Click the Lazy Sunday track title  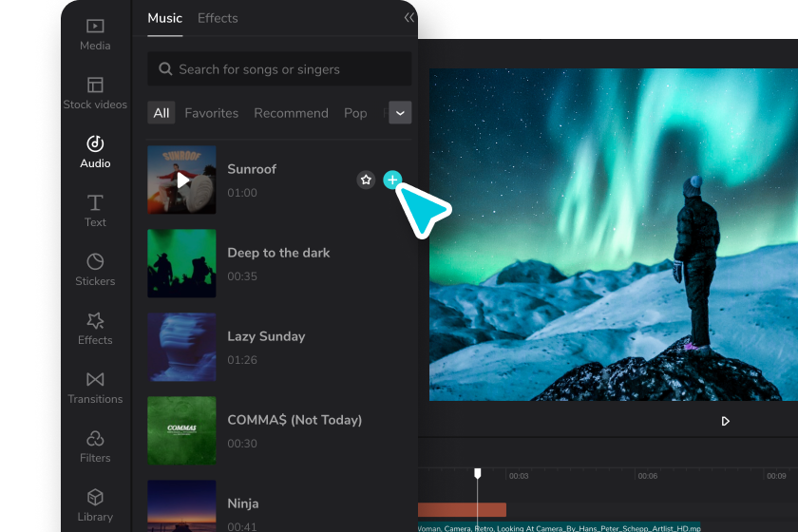click(266, 336)
